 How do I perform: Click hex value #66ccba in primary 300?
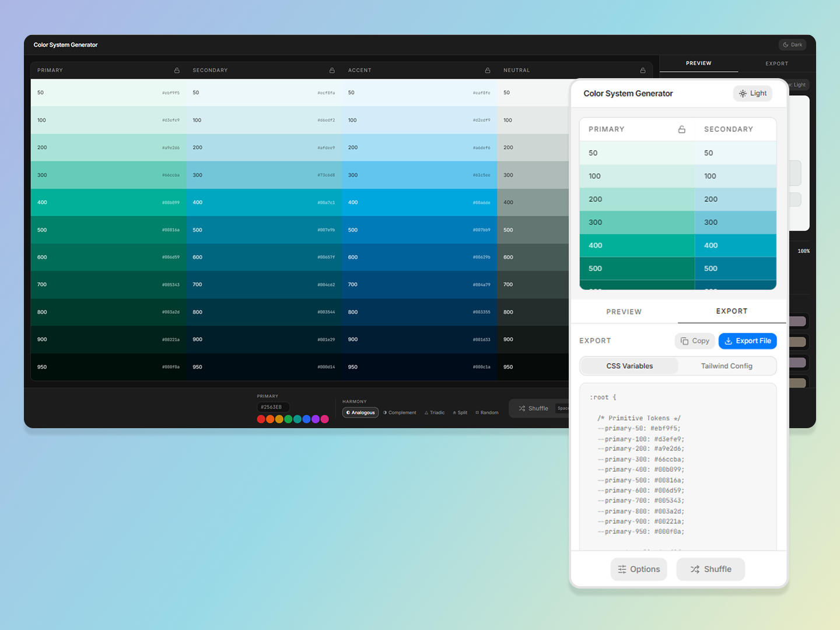171,175
